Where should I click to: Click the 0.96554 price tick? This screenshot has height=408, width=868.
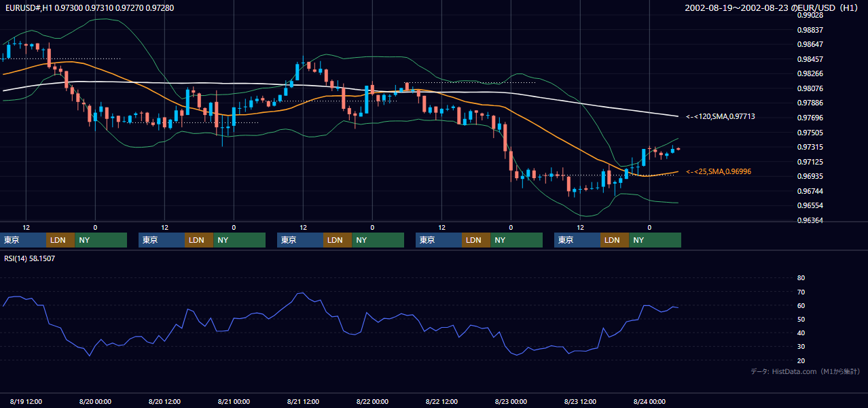(x=810, y=205)
